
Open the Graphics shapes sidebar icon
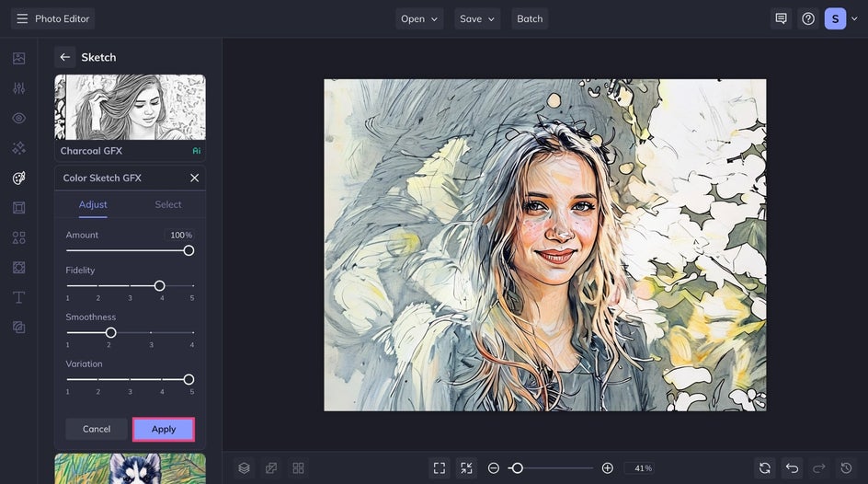[x=18, y=237]
